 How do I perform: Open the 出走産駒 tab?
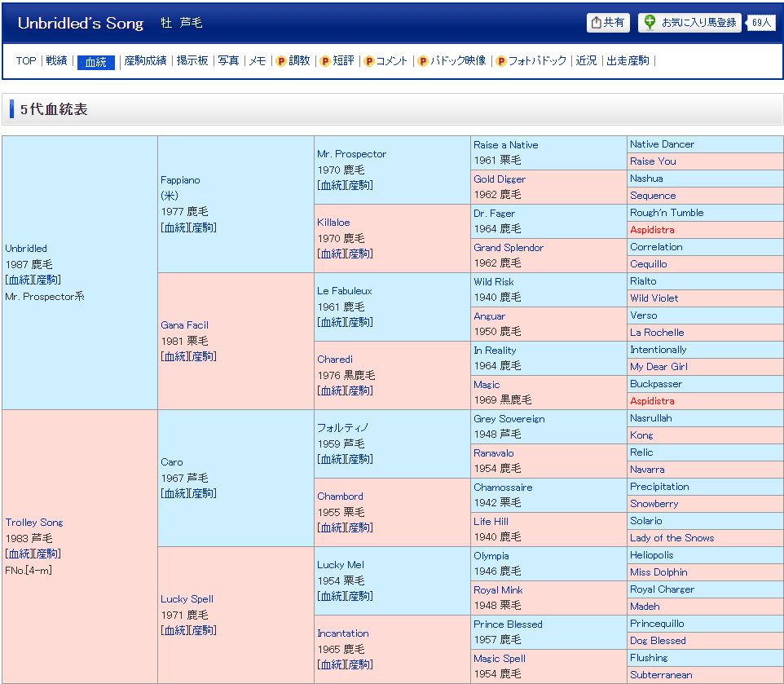coord(628,60)
